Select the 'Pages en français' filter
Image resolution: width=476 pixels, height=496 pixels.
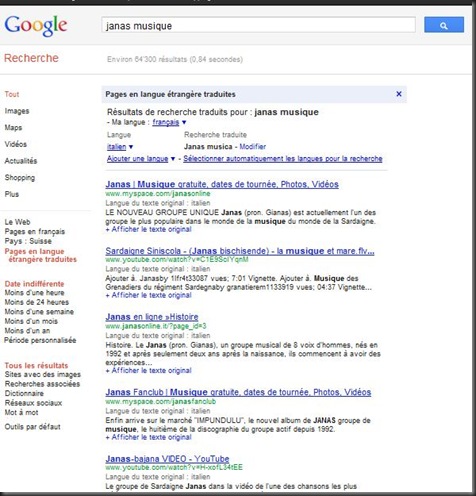coord(35,232)
